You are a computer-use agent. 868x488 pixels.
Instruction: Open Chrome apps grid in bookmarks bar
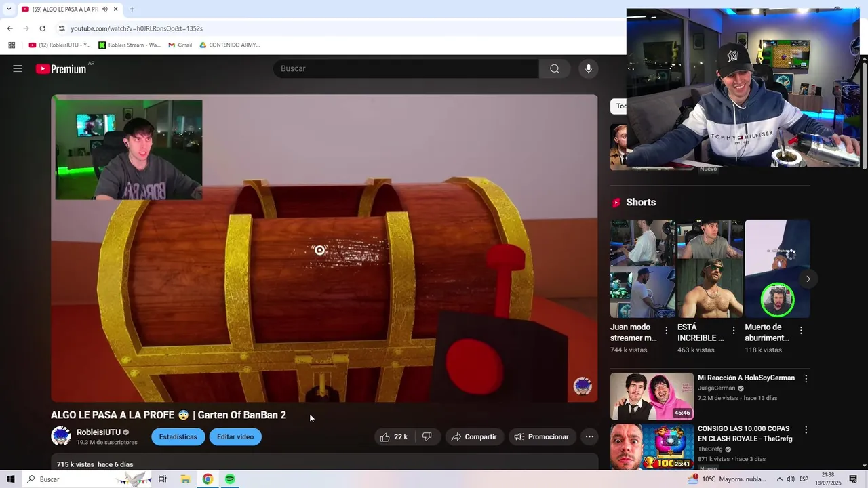click(12, 45)
